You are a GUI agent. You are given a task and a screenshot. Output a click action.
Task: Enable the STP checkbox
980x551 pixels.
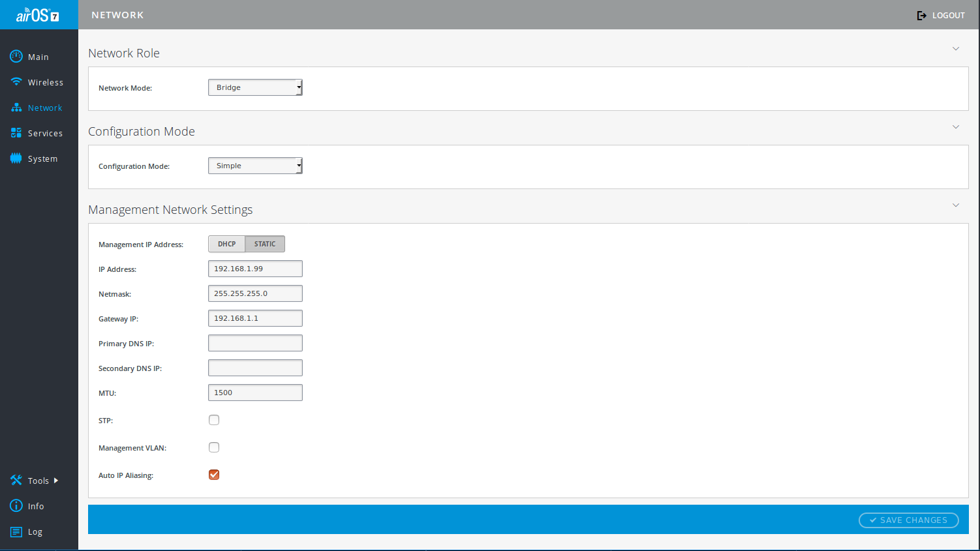214,420
